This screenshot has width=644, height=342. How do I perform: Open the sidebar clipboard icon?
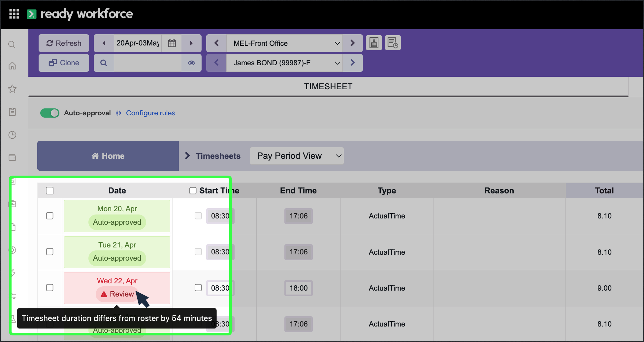coord(12,112)
